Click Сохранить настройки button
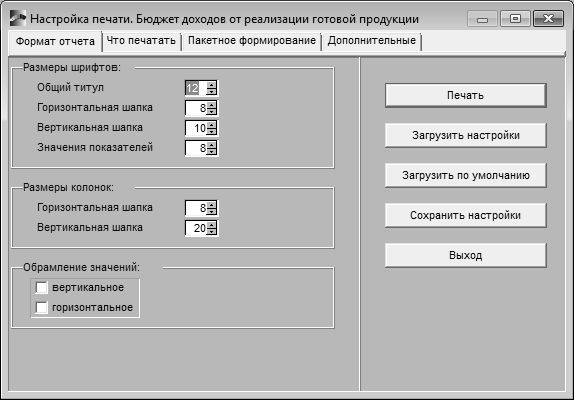The width and height of the screenshot is (574, 400). pyautogui.click(x=466, y=215)
